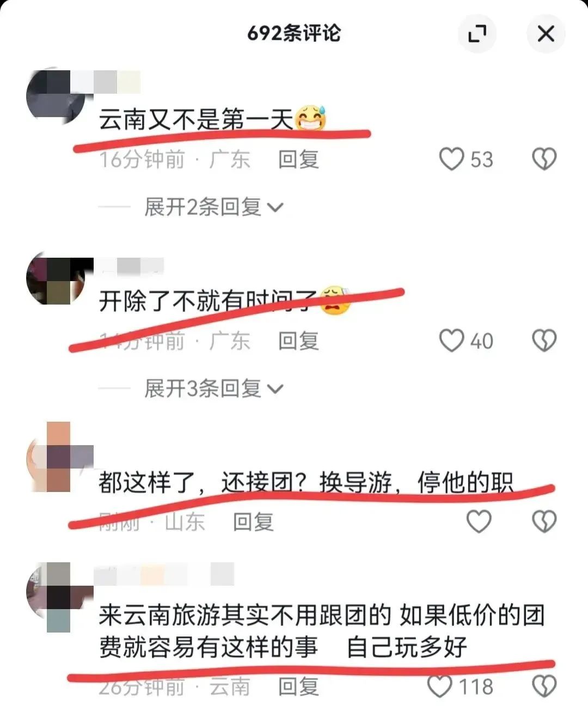Expand 展开3条回复 replies
This screenshot has width=588, height=717.
(x=213, y=388)
